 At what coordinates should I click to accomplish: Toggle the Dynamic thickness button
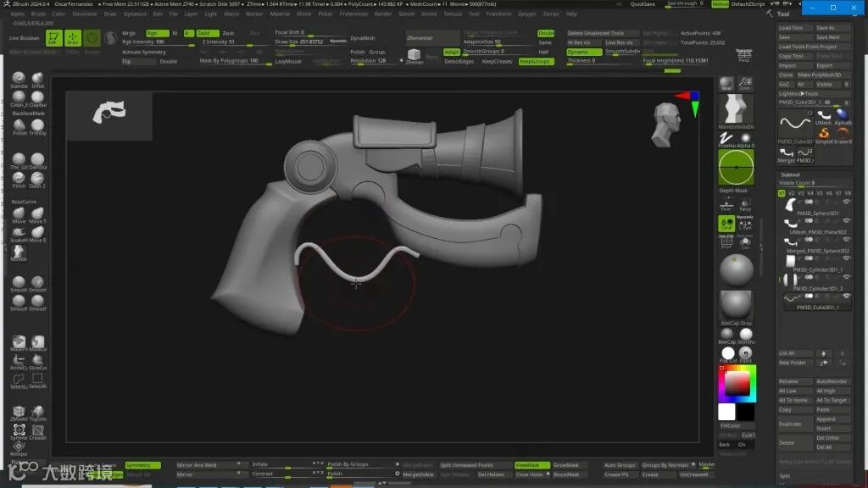(583, 52)
